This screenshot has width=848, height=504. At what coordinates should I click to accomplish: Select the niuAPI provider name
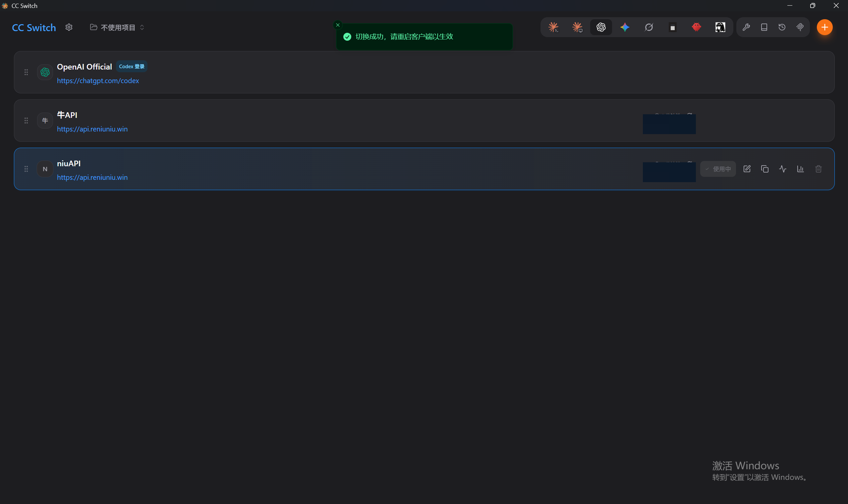point(69,163)
